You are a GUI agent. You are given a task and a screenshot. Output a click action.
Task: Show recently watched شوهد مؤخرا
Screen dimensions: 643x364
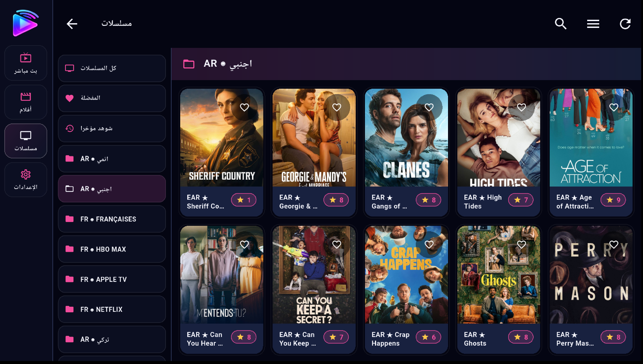(x=112, y=128)
